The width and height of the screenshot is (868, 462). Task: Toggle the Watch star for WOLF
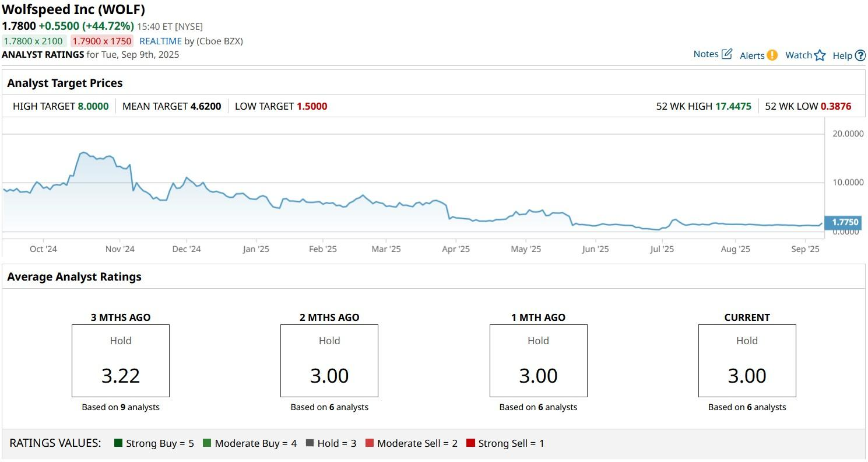coord(821,54)
